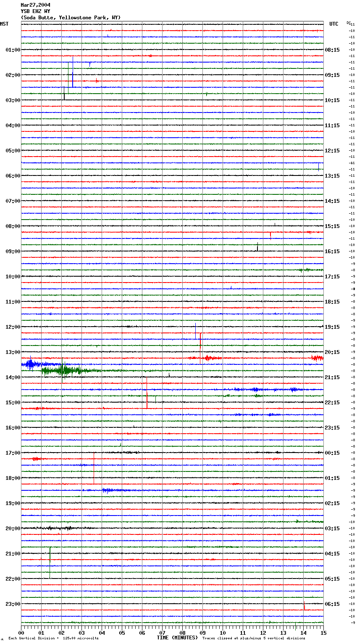
Task: Click the TIME (MINUTES) axis title
Action: click(x=177, y=638)
